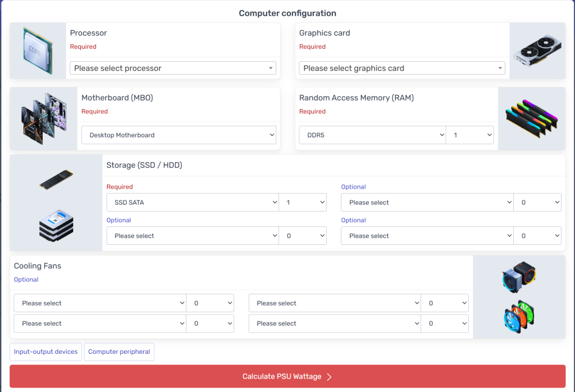Open the quantity dropdown beside SSD SATA

(x=303, y=202)
